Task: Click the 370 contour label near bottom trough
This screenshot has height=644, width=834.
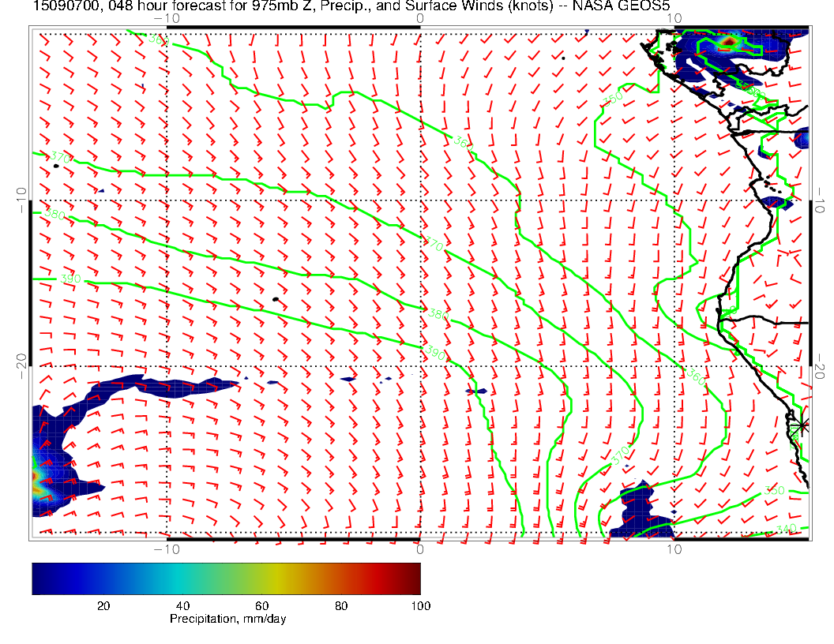Action: [x=620, y=455]
